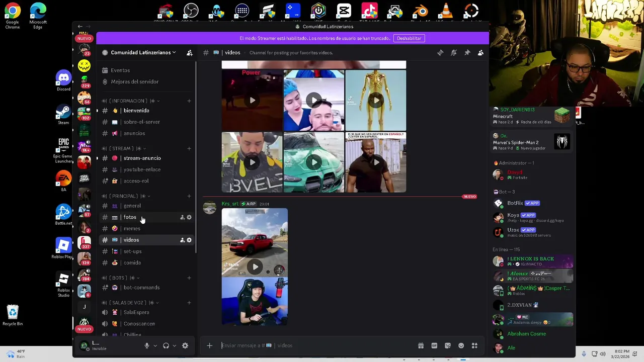The image size is (644, 362).
Task: Open headphones output options arrow
Action: 175,345
